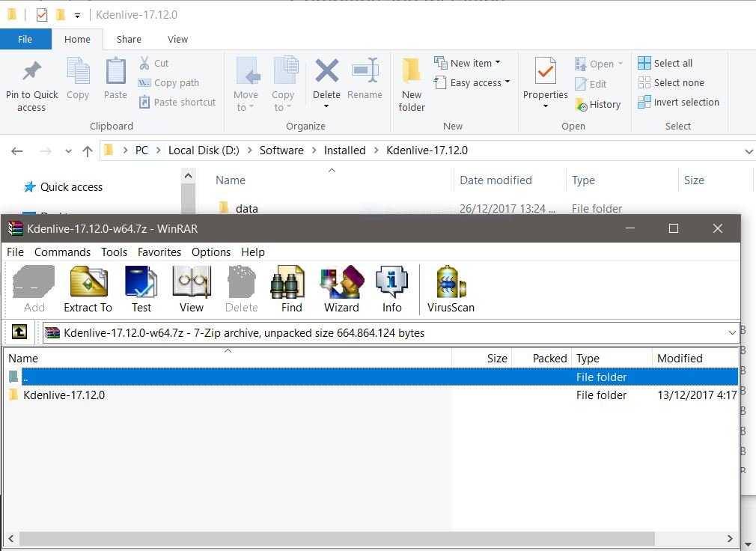Click Edit in Explorer Open group

click(x=591, y=84)
